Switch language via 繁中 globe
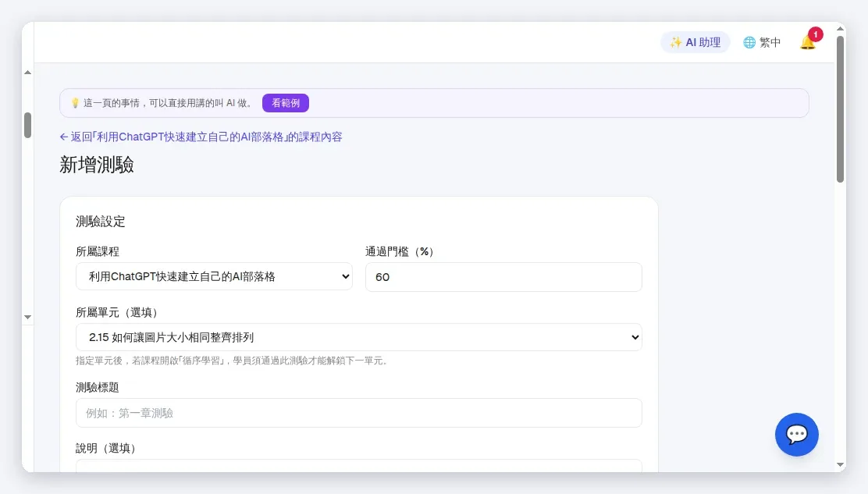This screenshot has height=494, width=868. [x=762, y=42]
